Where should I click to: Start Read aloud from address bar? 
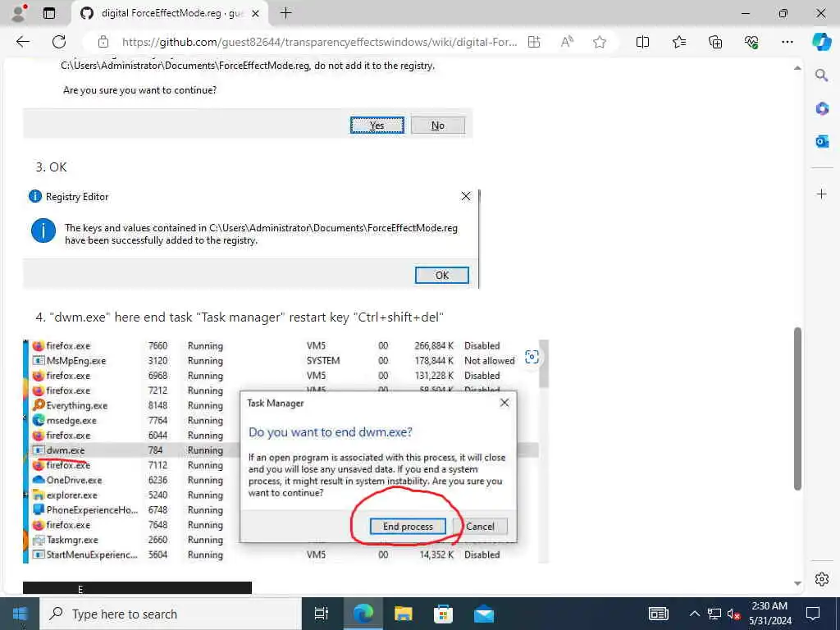point(567,42)
